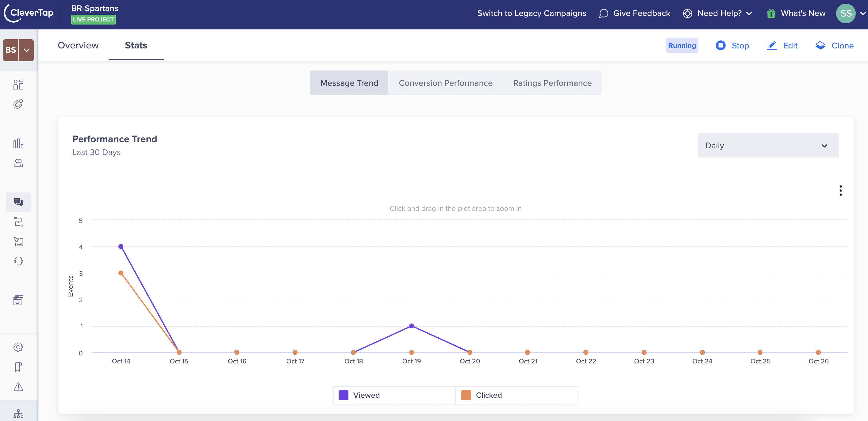
Task: Open the user segments sidebar icon
Action: pyautogui.click(x=18, y=163)
